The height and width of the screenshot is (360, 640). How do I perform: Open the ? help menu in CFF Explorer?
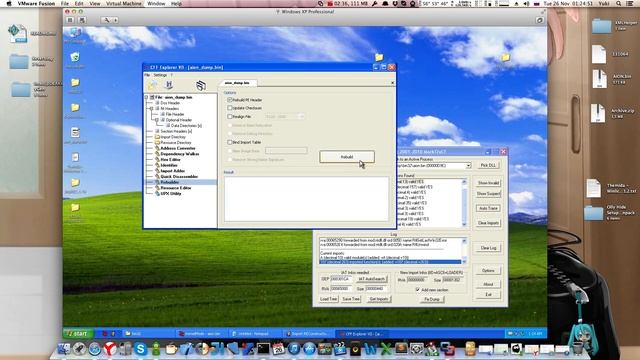(x=172, y=75)
